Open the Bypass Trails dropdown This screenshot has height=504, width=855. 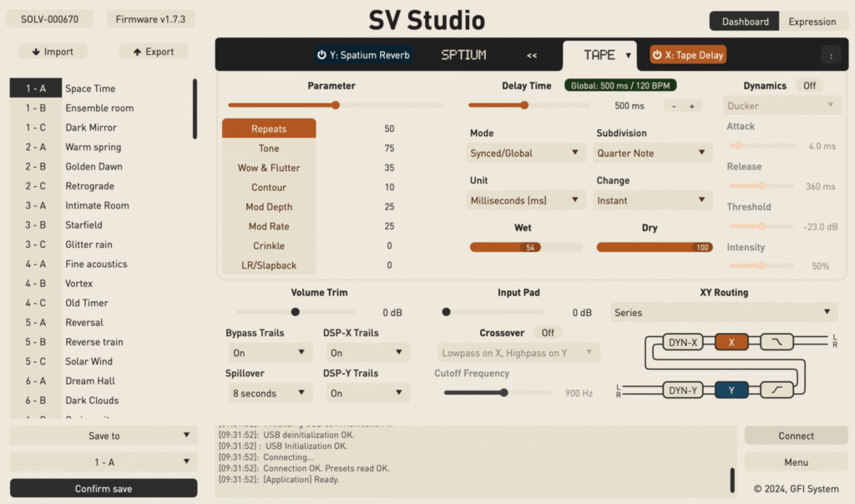coord(270,353)
